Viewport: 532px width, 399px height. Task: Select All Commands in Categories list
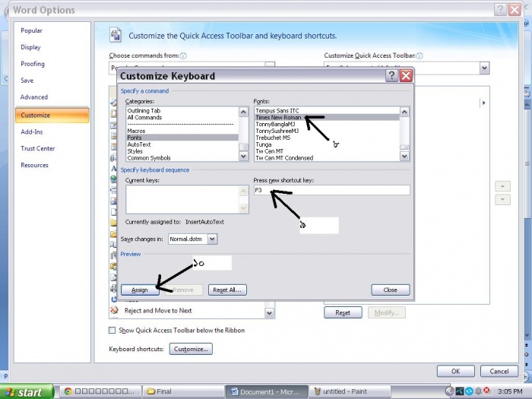coord(182,117)
